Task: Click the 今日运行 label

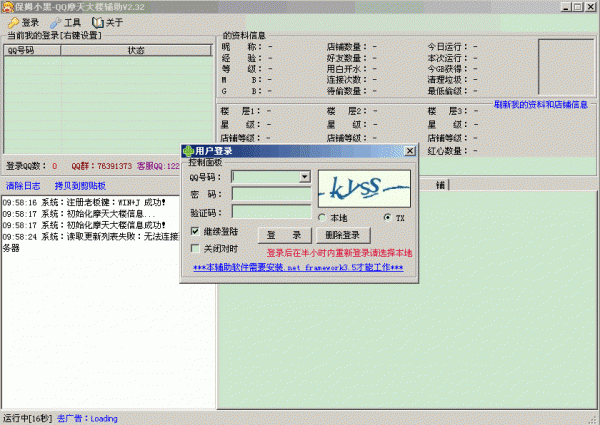Action: pos(447,47)
